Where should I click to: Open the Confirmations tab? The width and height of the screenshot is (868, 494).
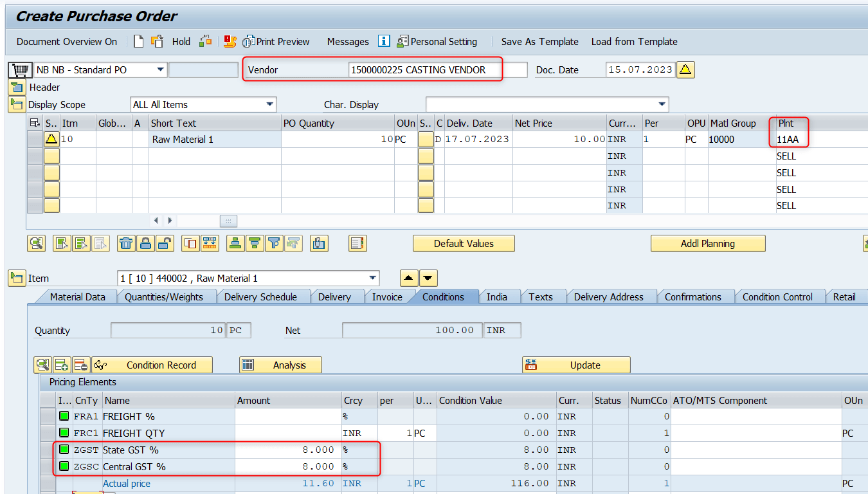(692, 297)
